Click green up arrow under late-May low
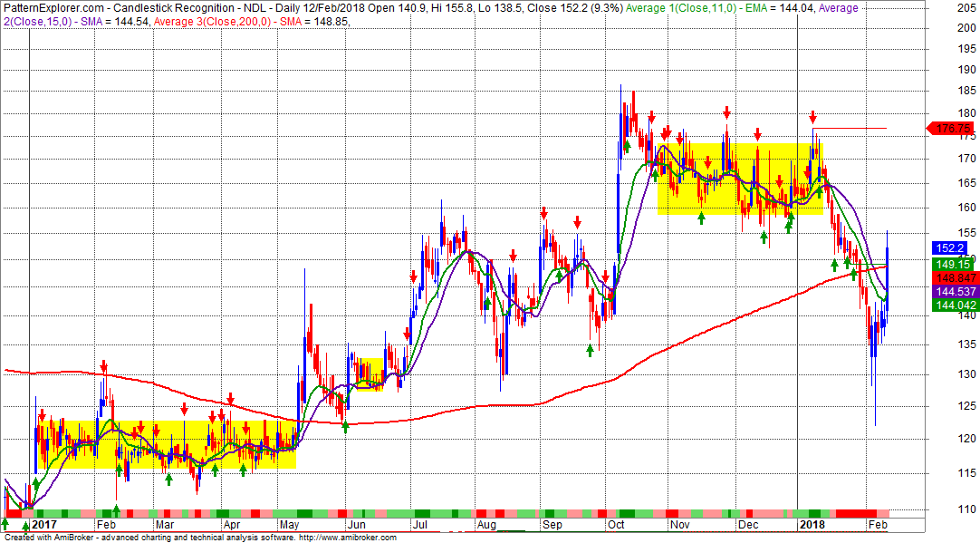This screenshot has height=543, width=980. 345,427
